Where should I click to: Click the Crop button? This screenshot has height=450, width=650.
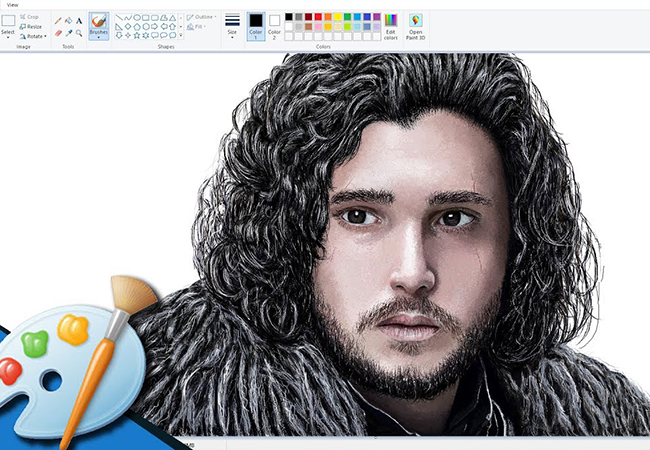point(29,17)
